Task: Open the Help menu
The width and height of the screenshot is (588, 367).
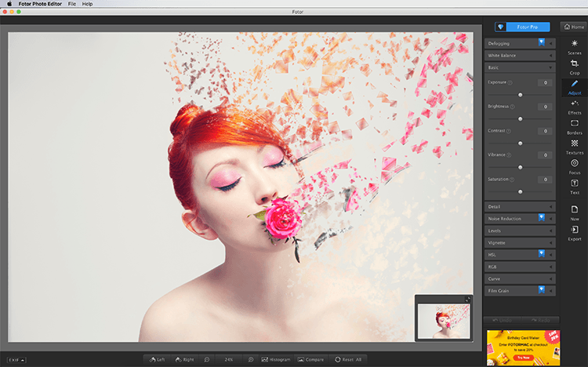Action: pos(87,4)
